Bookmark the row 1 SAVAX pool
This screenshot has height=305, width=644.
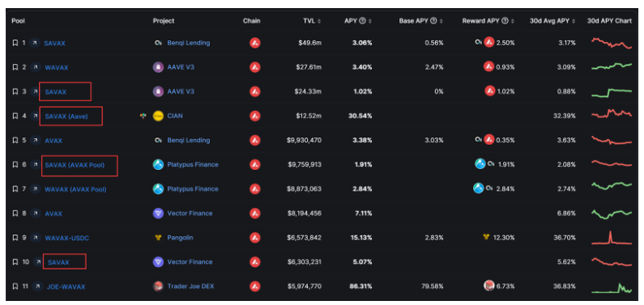15,43
